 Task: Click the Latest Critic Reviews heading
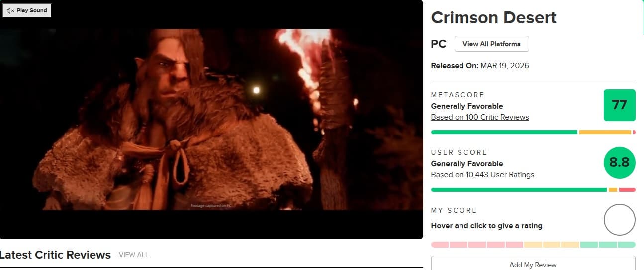coord(55,255)
